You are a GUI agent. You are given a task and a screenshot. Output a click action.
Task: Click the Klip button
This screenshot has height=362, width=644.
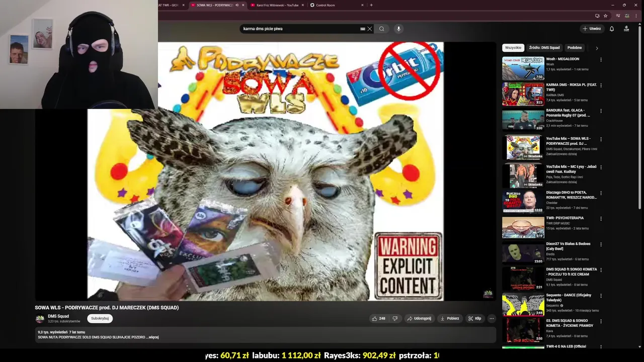click(474, 318)
